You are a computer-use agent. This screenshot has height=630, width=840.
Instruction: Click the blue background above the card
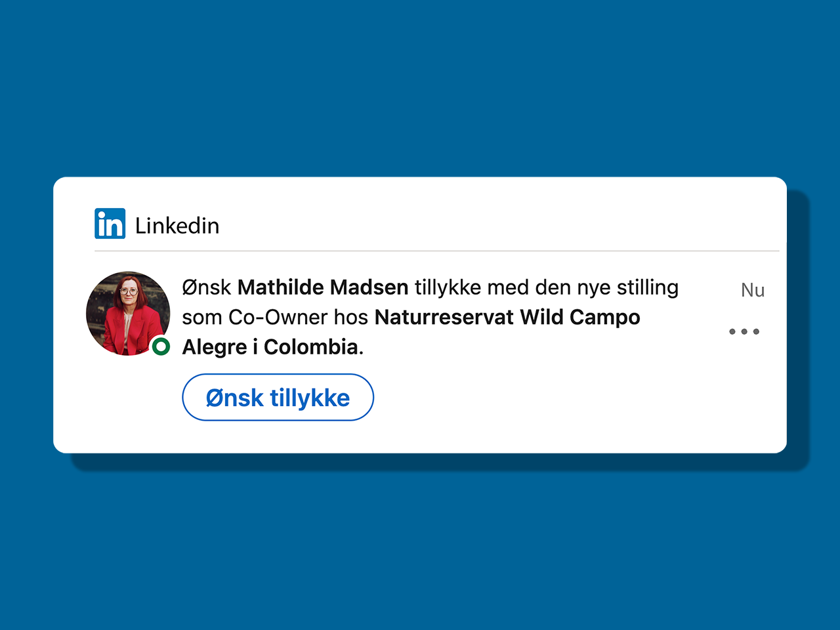click(420, 89)
